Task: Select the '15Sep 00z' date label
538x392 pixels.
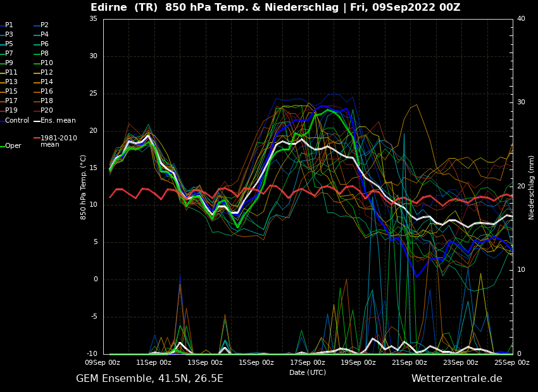Action: click(256, 362)
